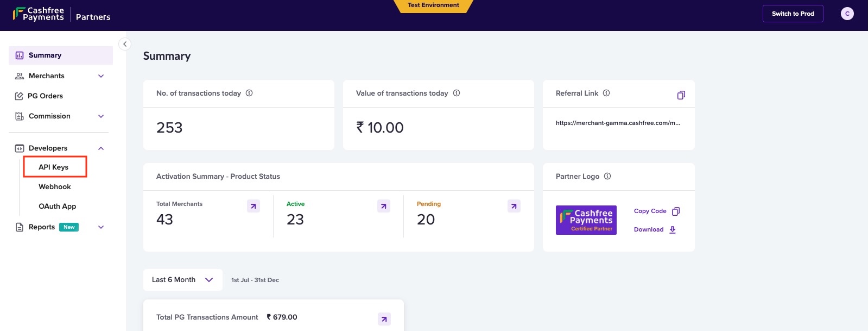Click info icon beside No. of transactions today

tap(249, 93)
